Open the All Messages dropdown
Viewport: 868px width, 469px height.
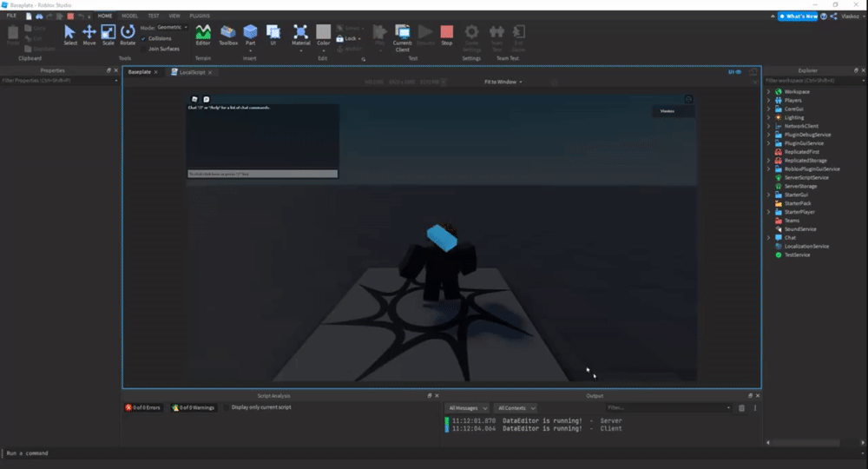[x=468, y=408]
